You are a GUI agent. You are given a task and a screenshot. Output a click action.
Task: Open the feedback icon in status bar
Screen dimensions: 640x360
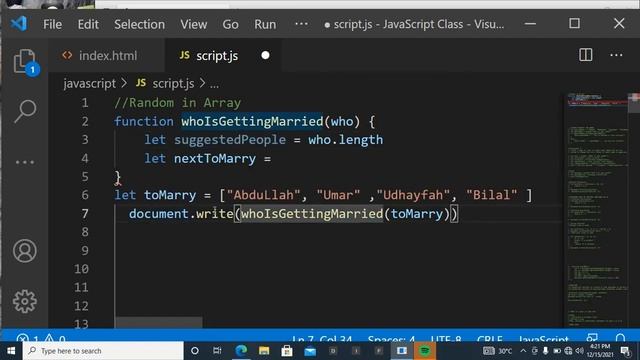(x=592, y=338)
